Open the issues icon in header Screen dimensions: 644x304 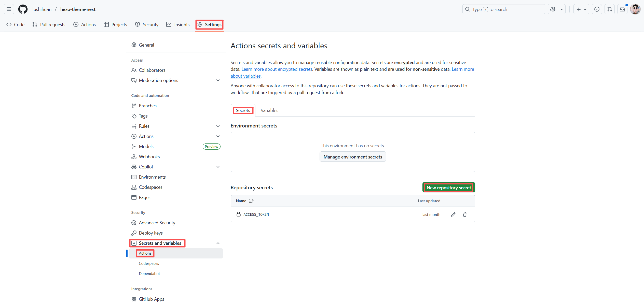coord(597,9)
